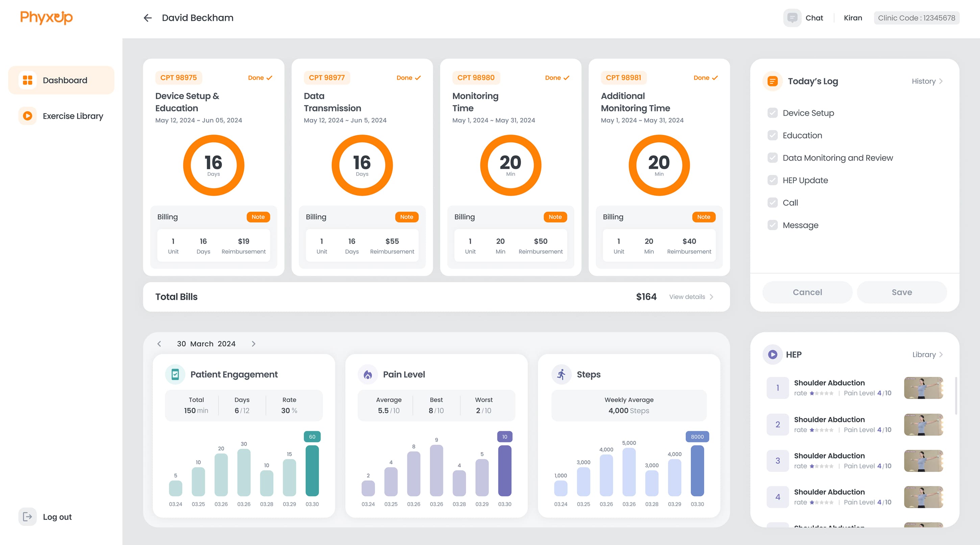The width and height of the screenshot is (980, 545).
Task: Click the Log out door icon
Action: coord(27,517)
